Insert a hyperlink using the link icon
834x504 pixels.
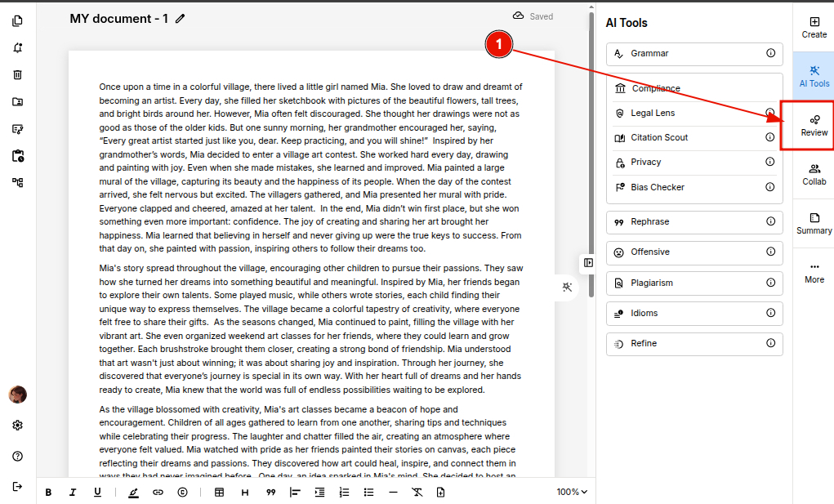pyautogui.click(x=158, y=492)
